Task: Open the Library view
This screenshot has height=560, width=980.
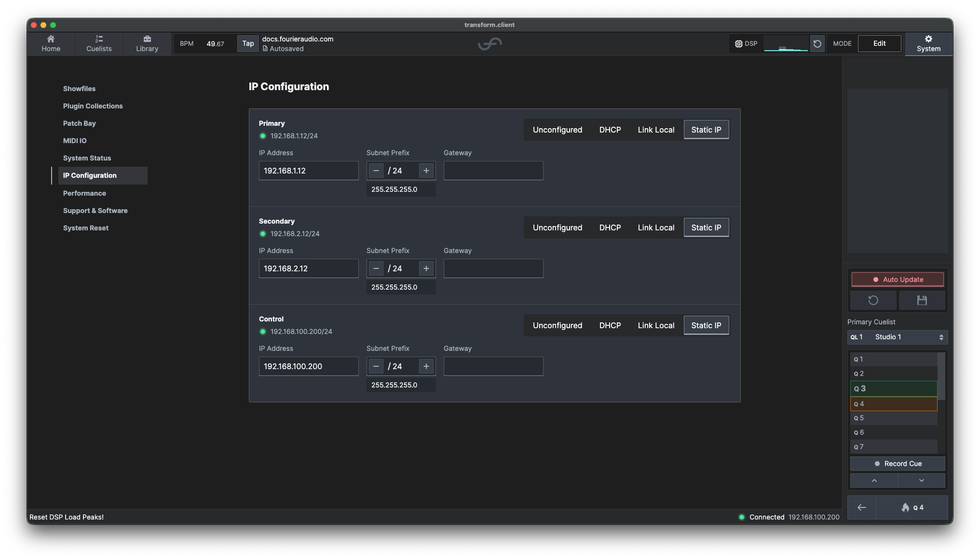Action: click(147, 43)
